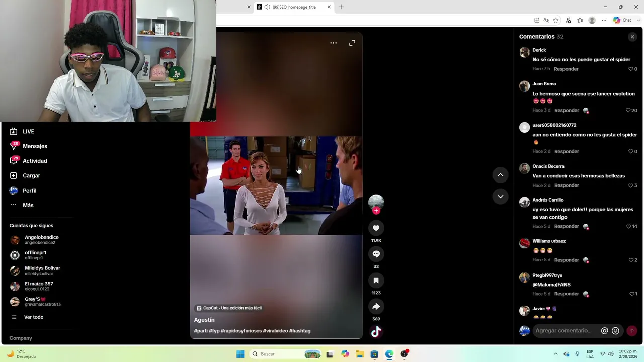Open comments with the speech bubble icon
The height and width of the screenshot is (362, 644).
[x=376, y=254]
